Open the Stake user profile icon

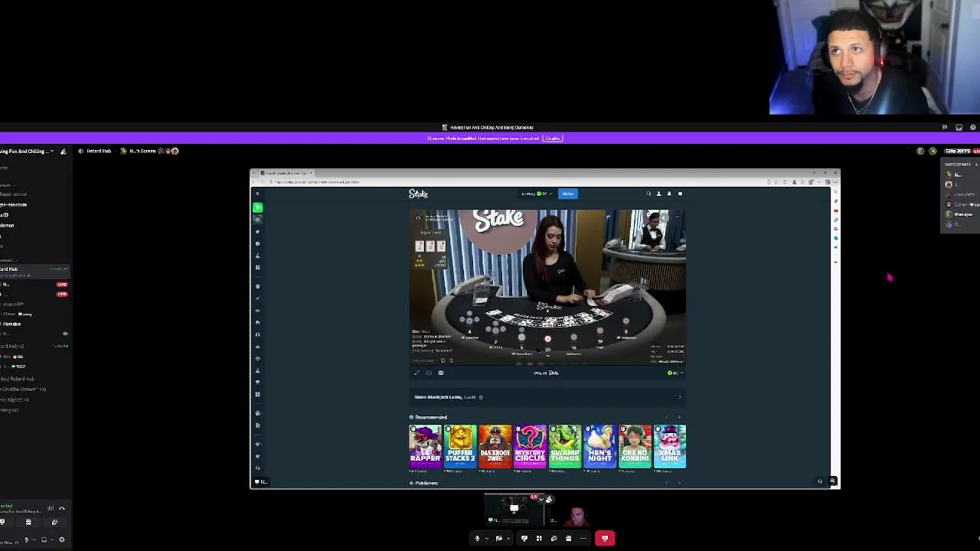coord(658,194)
